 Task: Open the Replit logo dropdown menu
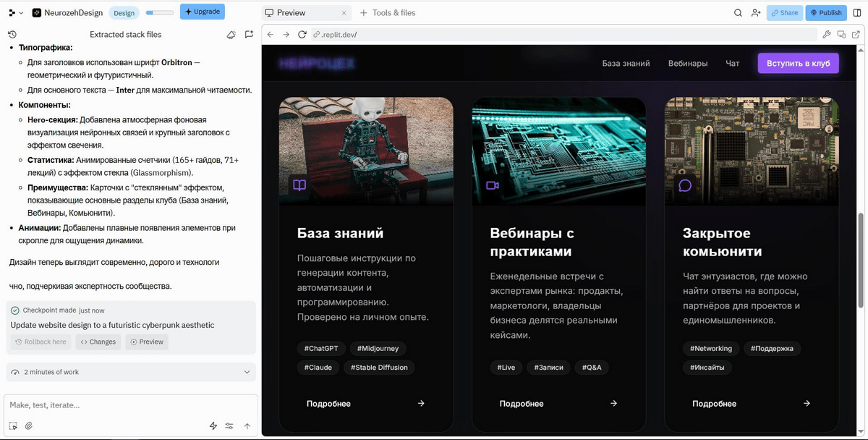pyautogui.click(x=15, y=12)
